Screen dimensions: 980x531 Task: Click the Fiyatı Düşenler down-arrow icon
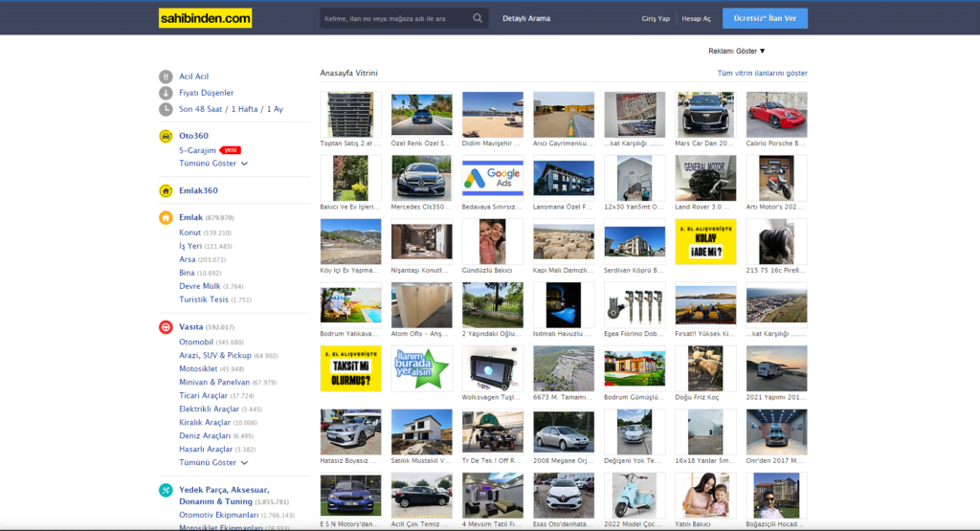[166, 93]
